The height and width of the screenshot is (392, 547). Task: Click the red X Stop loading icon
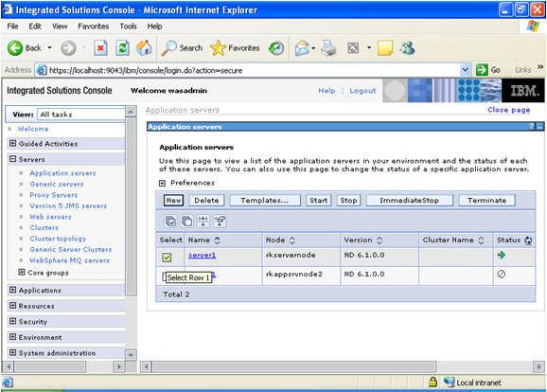pos(100,48)
